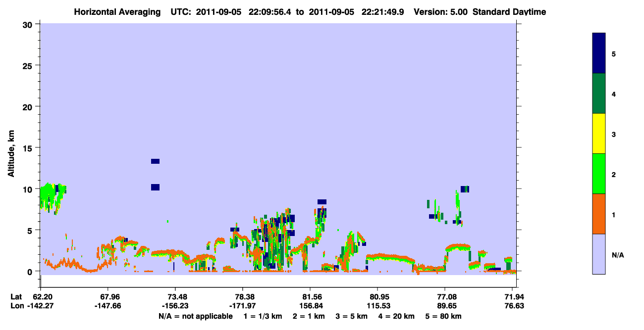The image size is (644, 330).
Task: Click the altitude tick label 25
Action: tap(29, 65)
